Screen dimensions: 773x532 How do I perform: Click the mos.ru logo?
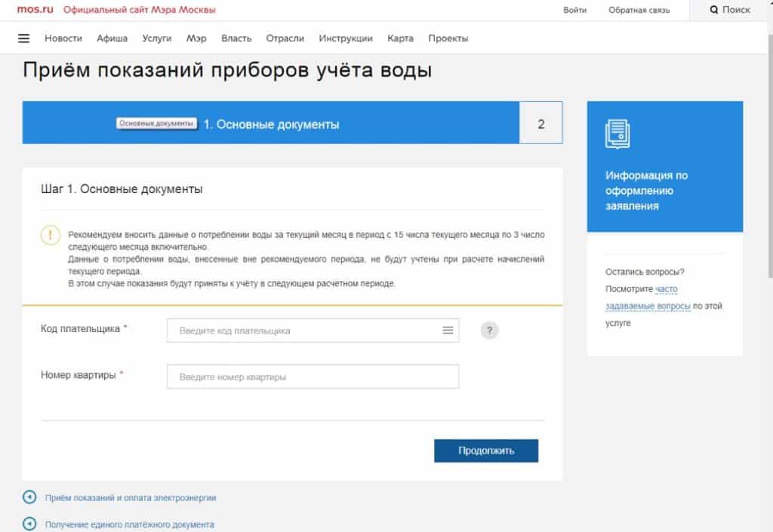[35, 10]
